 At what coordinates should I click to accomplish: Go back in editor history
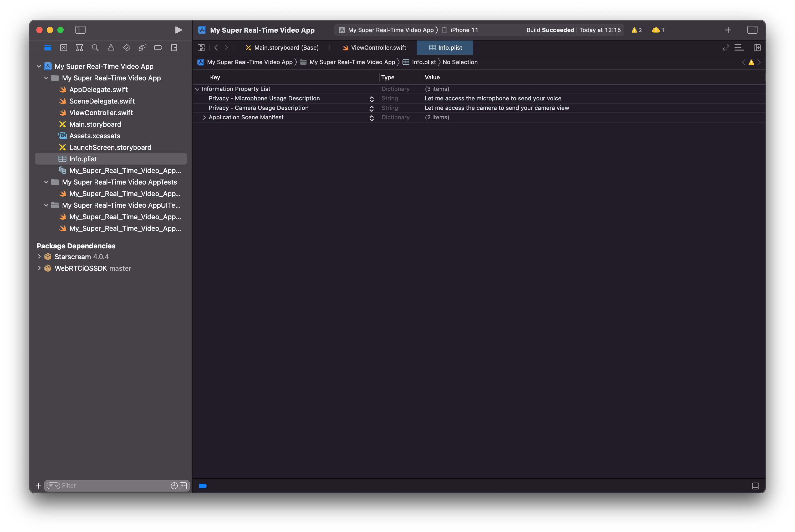(x=216, y=48)
